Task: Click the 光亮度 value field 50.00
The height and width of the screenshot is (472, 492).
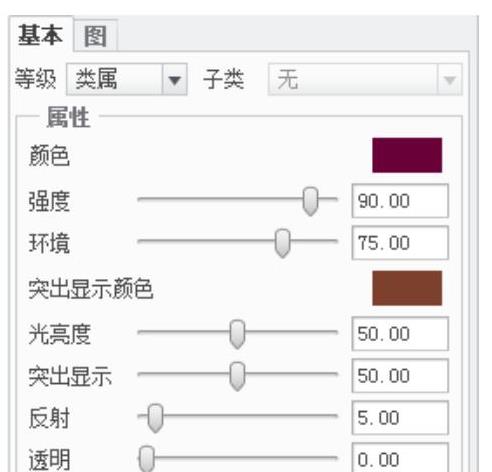Action: (x=400, y=334)
